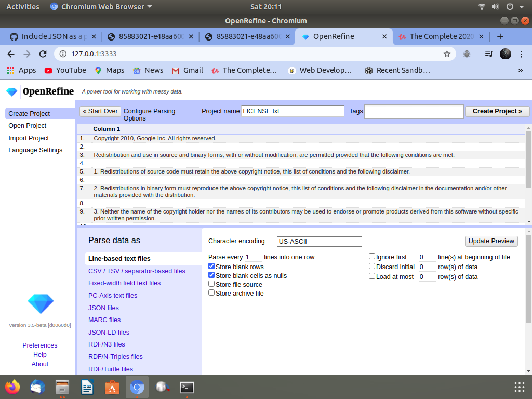Open the News bookmark
Image resolution: width=532 pixels, height=399 pixels.
point(148,70)
